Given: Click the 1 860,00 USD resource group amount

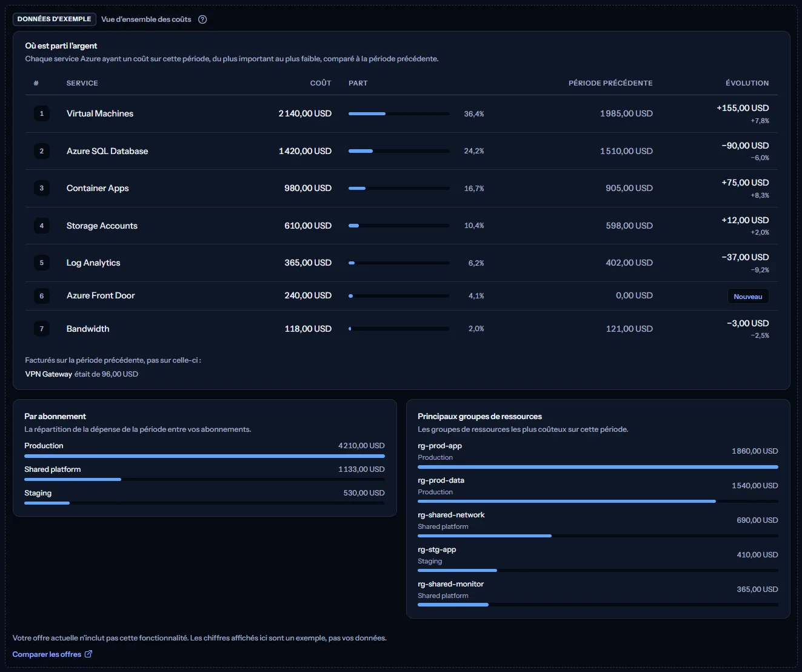Looking at the screenshot, I should pos(755,451).
